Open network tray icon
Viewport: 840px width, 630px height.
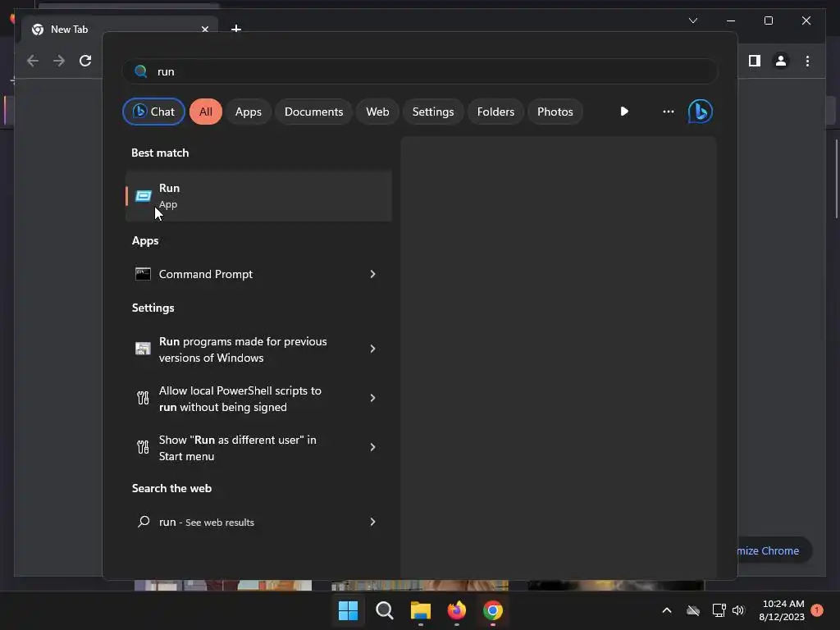pos(719,610)
